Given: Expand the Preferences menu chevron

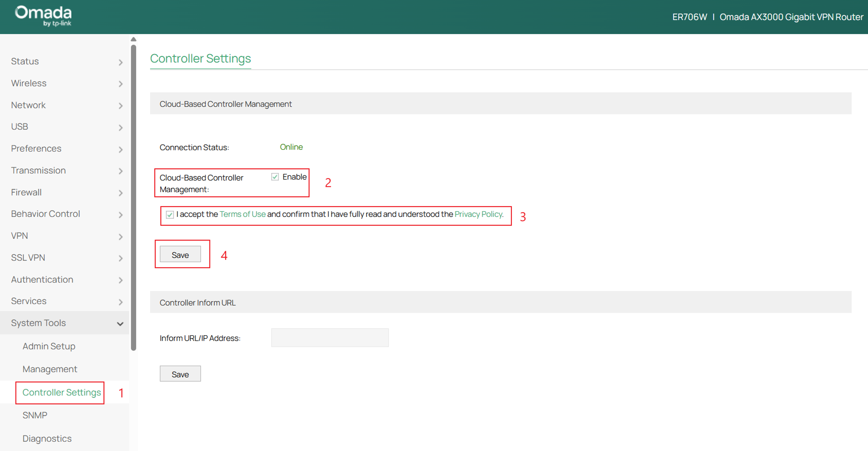Looking at the screenshot, I should (121, 150).
